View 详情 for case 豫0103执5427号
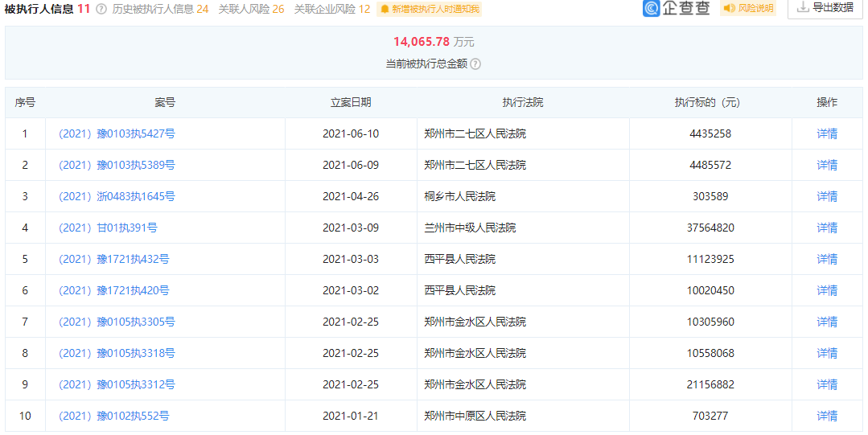This screenshot has height=435, width=868. coord(827,133)
